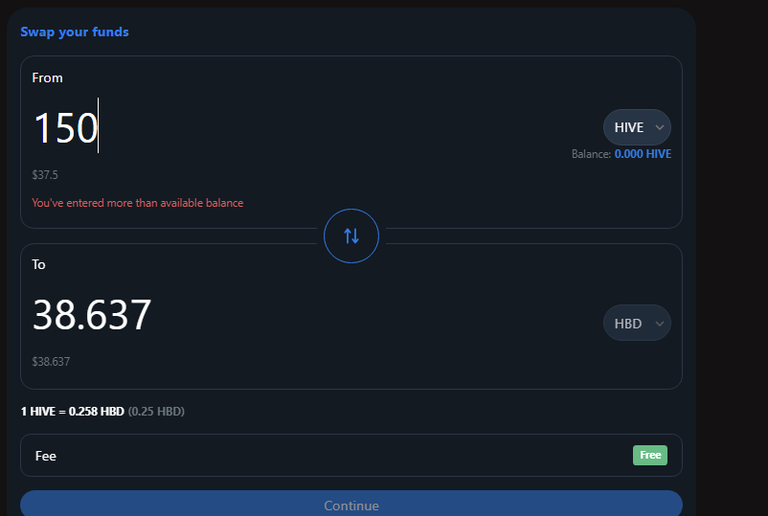This screenshot has width=768, height=516.
Task: Open the HBD token dropdown
Action: [x=637, y=323]
